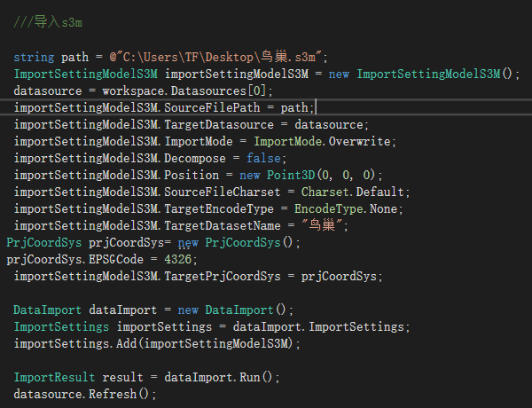This screenshot has height=408, width=532.
Task: Click the "TargetEncodeType" property
Action: (219, 208)
